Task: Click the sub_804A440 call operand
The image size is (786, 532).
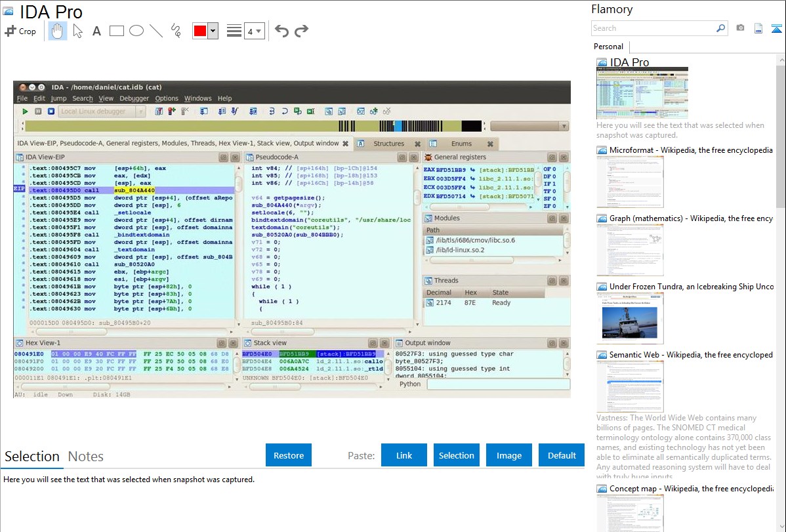Action: (x=134, y=190)
